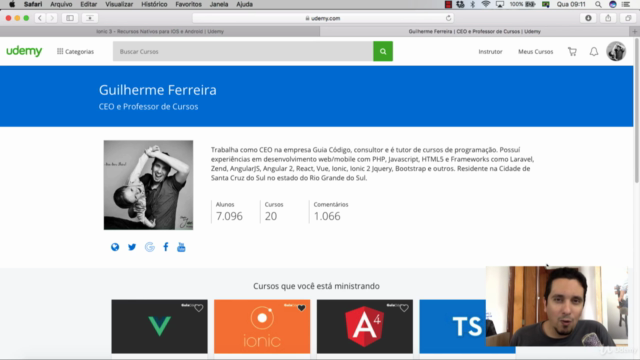The height and width of the screenshot is (360, 640).
Task: Open the Ionic course thumbnail
Action: click(262, 326)
